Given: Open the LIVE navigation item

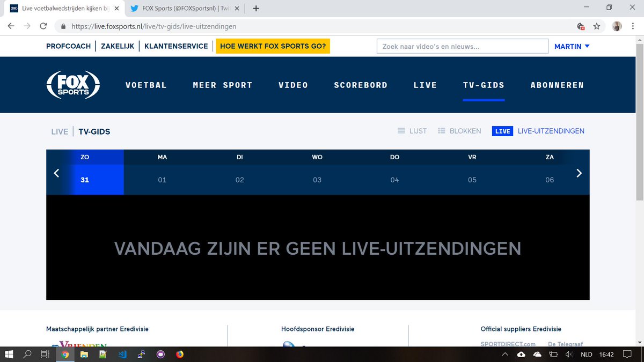Looking at the screenshot, I should 425,85.
